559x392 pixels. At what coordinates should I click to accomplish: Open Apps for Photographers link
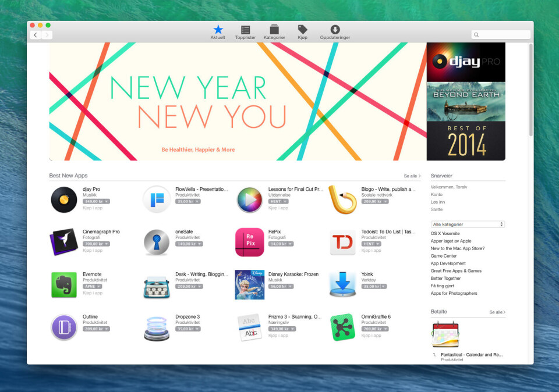pyautogui.click(x=454, y=293)
